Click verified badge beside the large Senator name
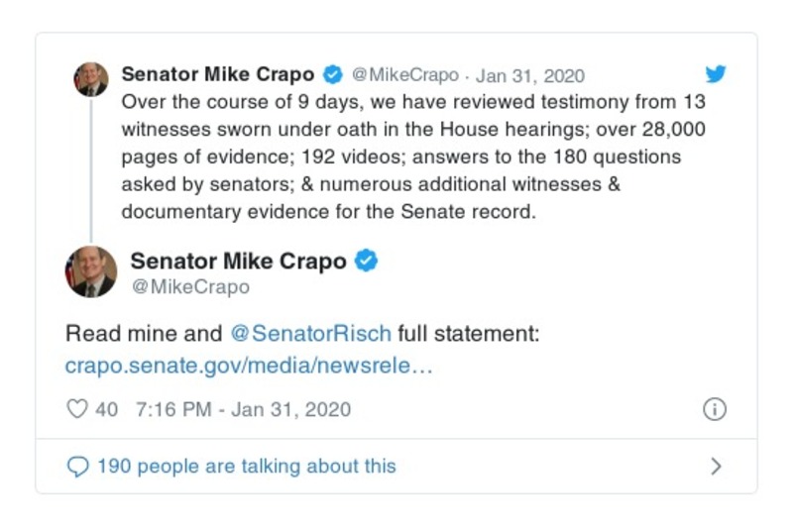 pyautogui.click(x=367, y=262)
